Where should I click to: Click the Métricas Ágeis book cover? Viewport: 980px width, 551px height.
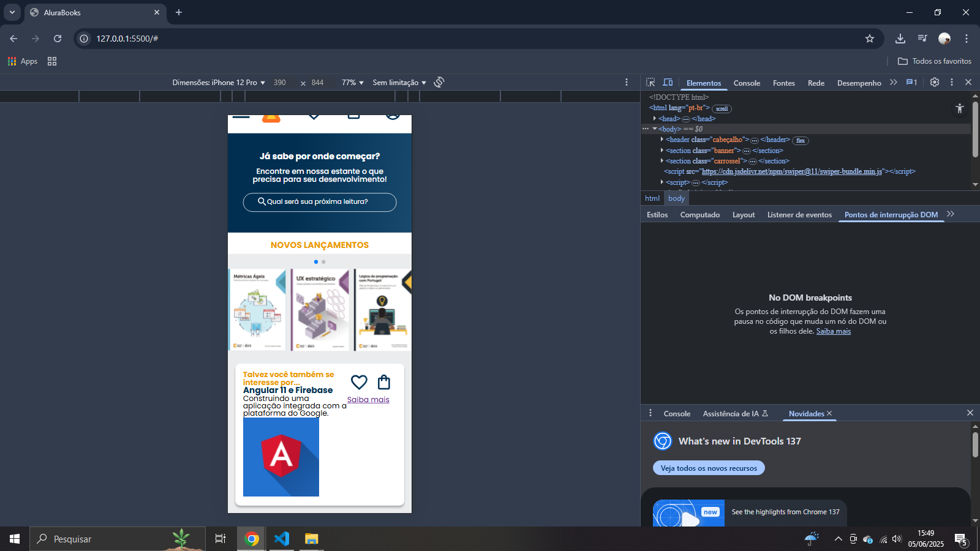[257, 310]
